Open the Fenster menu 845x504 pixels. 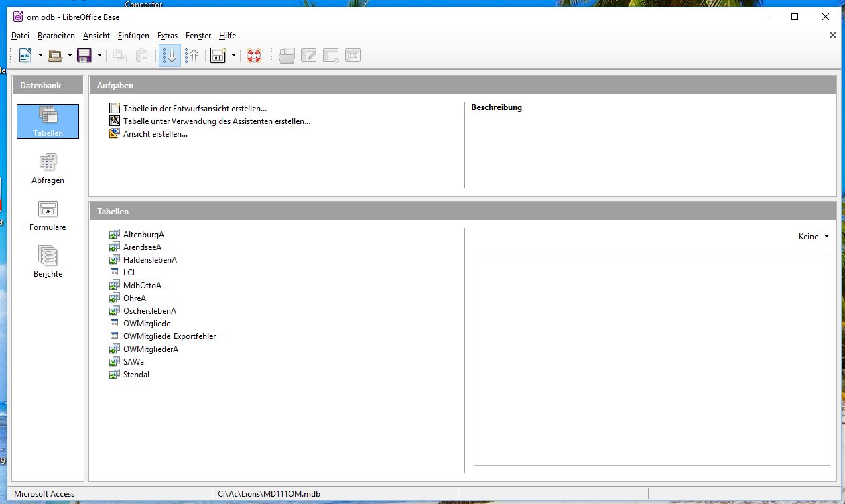coord(198,36)
